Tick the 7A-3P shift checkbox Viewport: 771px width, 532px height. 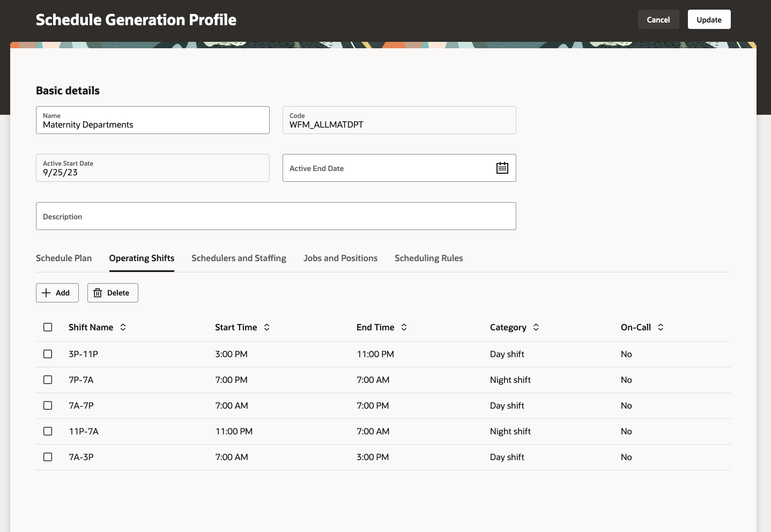click(48, 457)
